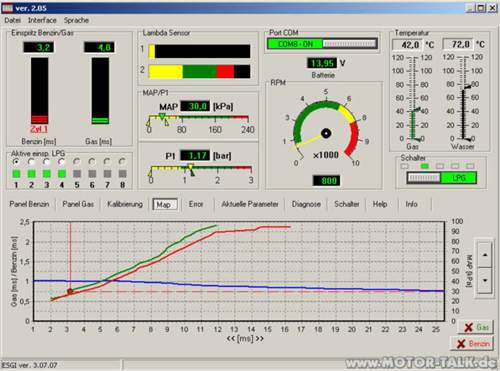Image resolution: width=500 pixels, height=371 pixels.
Task: Click the map down arrow button
Action: [485, 280]
